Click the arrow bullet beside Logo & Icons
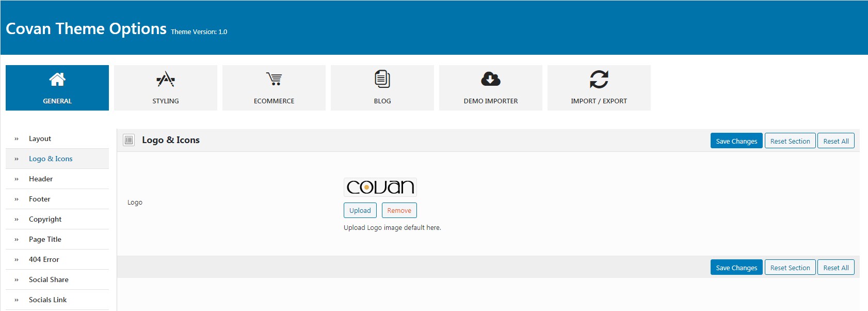This screenshot has height=311, width=868. click(x=17, y=159)
